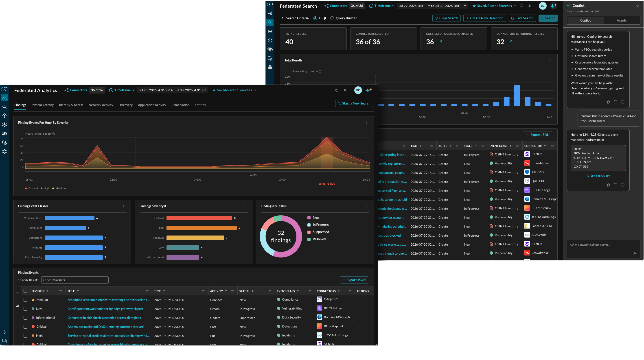This screenshot has height=360, width=644.
Task: Switch to Identity & Access tab
Action: click(x=71, y=105)
